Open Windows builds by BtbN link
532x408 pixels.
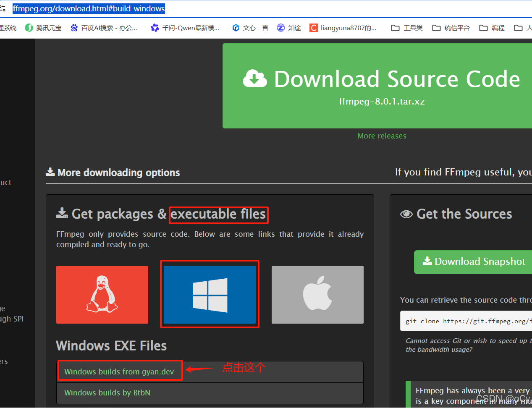pos(107,392)
